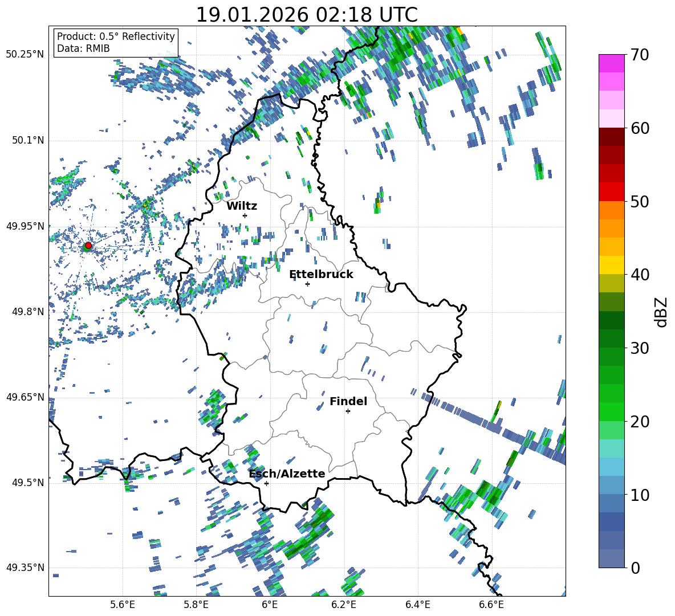675x616 pixels.
Task: Click the orange colorbar segment below 50
Action: click(611, 210)
